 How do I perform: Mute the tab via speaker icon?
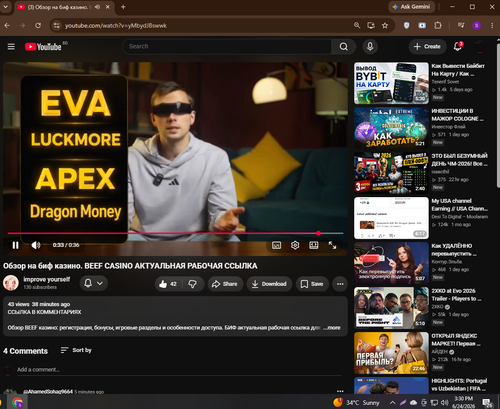point(97,7)
